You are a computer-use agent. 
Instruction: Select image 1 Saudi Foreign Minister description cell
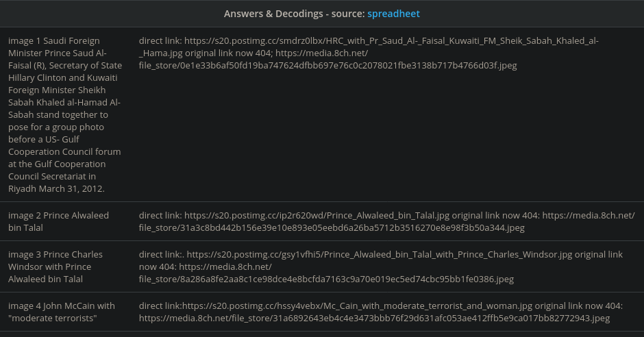pos(65,114)
